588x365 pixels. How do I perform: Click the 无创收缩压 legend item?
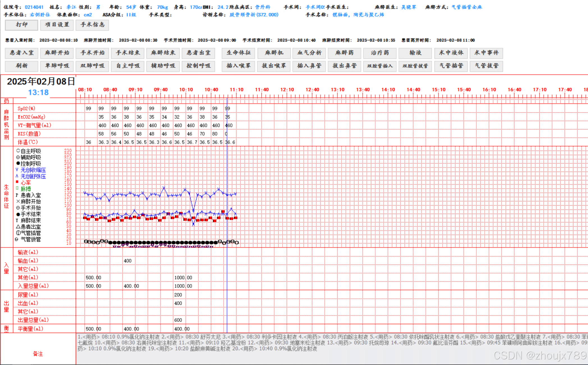click(x=33, y=170)
